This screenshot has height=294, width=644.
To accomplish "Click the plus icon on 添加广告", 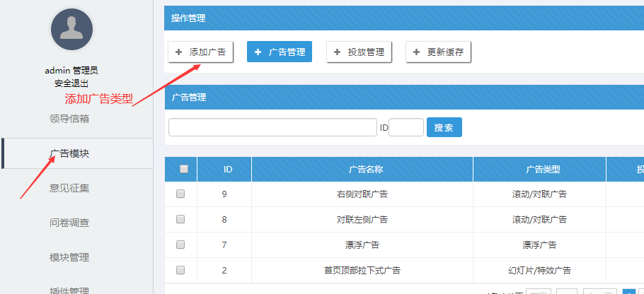I will tap(178, 52).
